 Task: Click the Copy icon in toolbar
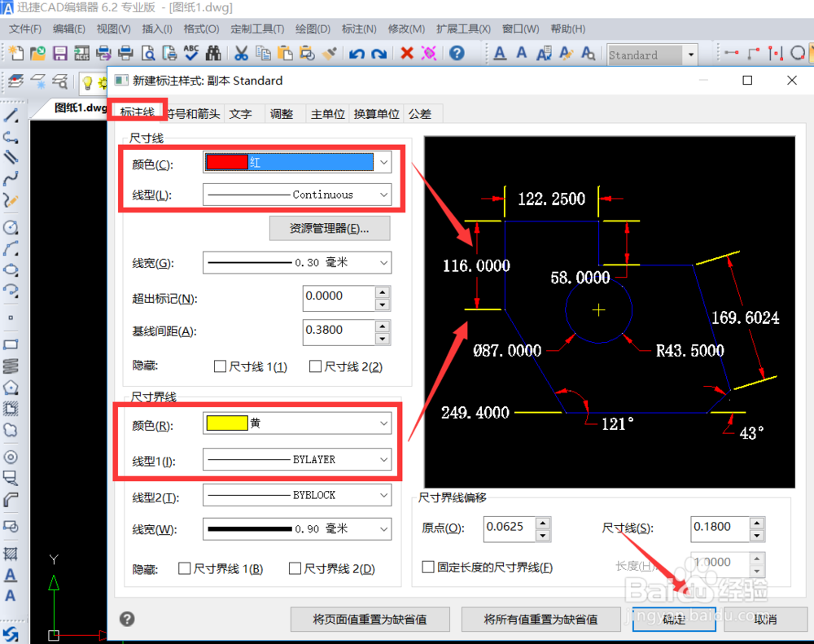(x=263, y=53)
